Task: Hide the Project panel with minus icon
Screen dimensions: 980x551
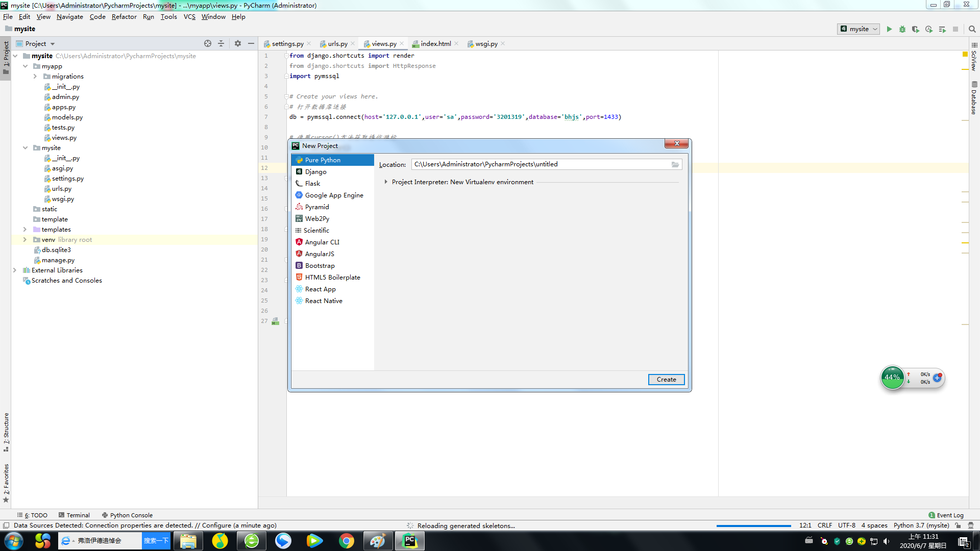Action: coord(251,43)
